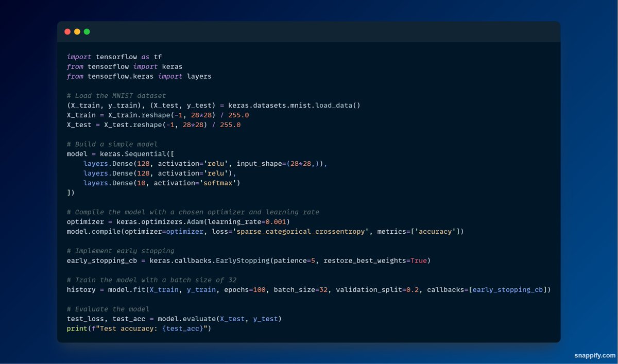Image resolution: width=618 pixels, height=364 pixels.
Task: Click the Dense layer line containing input_shape
Action: click(x=205, y=163)
